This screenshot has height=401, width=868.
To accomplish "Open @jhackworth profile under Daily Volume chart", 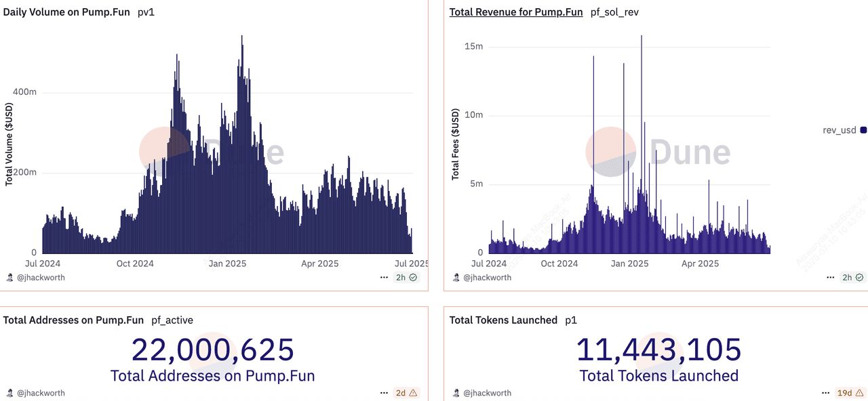I will (41, 277).
